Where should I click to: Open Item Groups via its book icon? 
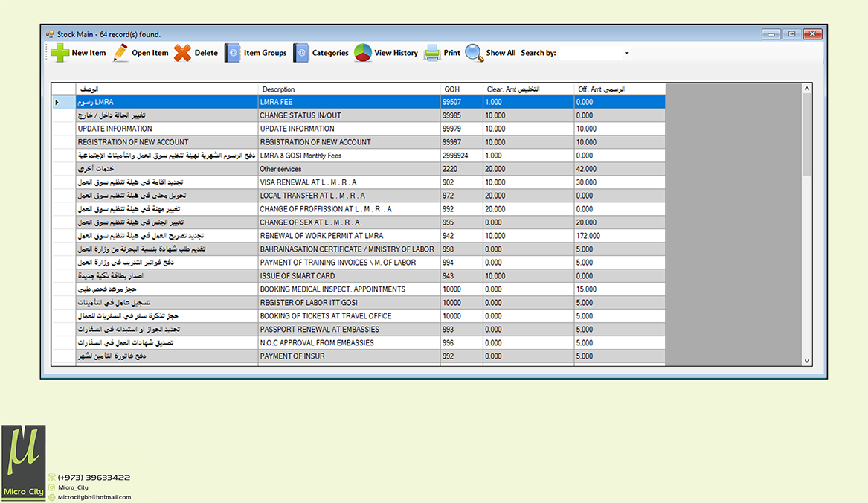click(233, 53)
